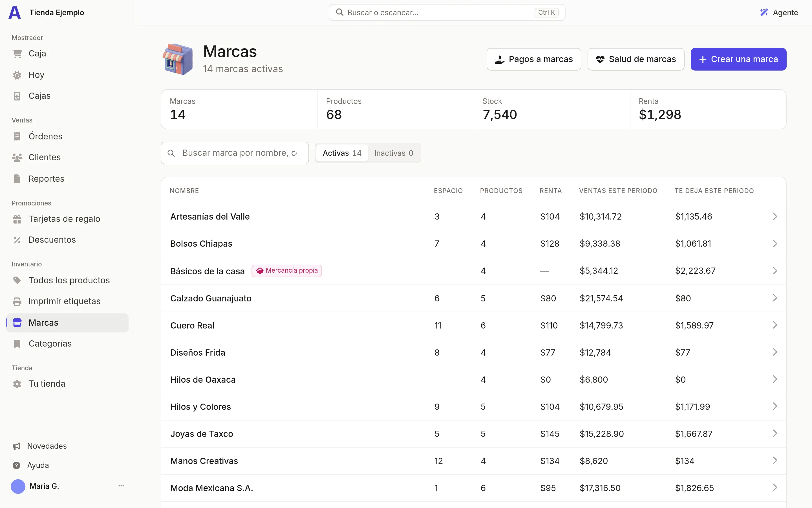Click the TE DEJA ESTE PERIODO header
This screenshot has width=812, height=508.
click(714, 191)
